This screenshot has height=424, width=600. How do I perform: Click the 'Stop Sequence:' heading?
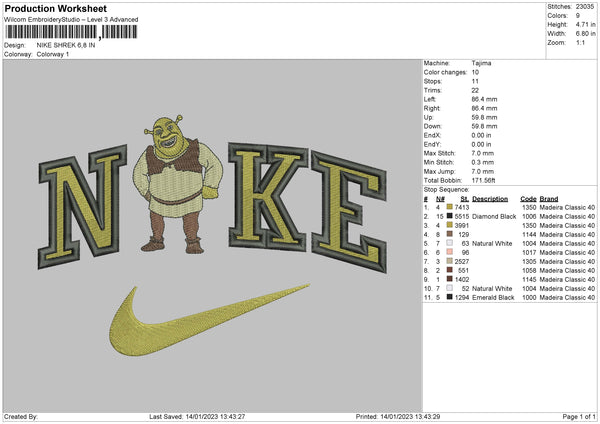pyautogui.click(x=446, y=190)
